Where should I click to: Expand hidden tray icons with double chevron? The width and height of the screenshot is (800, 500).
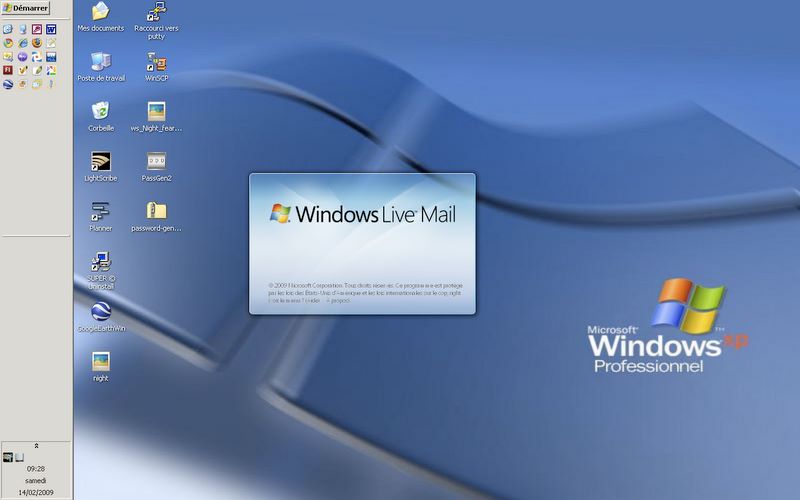point(36,445)
